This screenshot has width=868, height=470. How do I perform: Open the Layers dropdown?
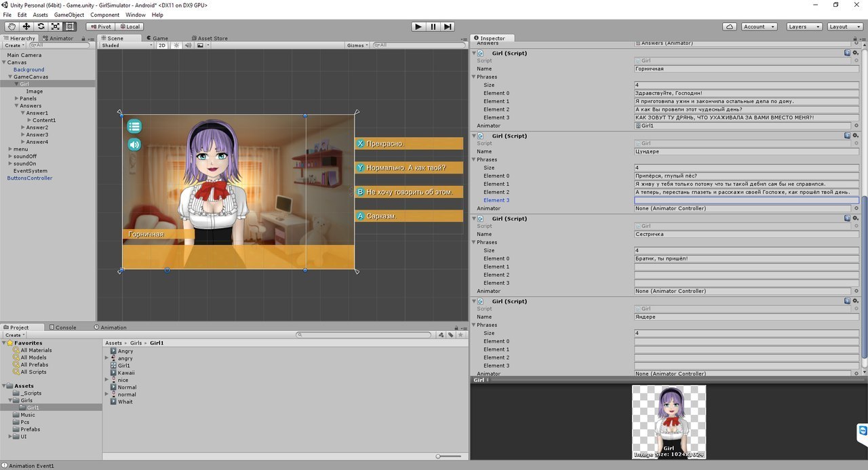click(x=804, y=26)
